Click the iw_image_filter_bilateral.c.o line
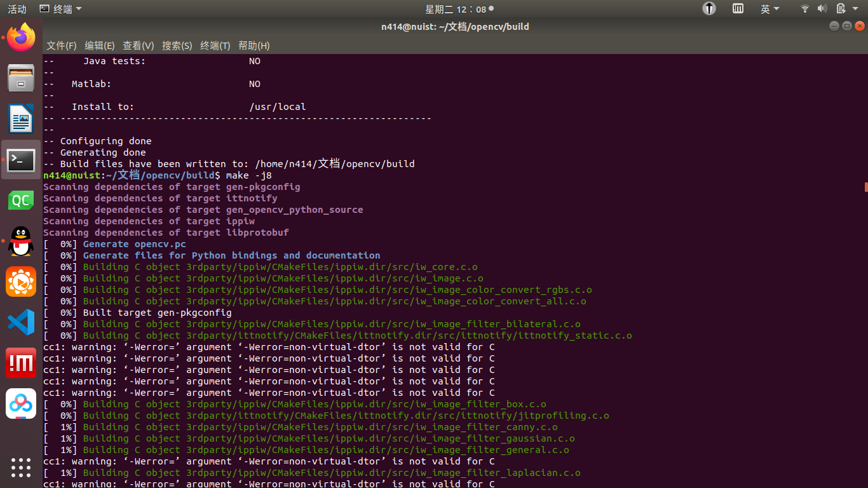This screenshot has width=868, height=488. [312, 324]
